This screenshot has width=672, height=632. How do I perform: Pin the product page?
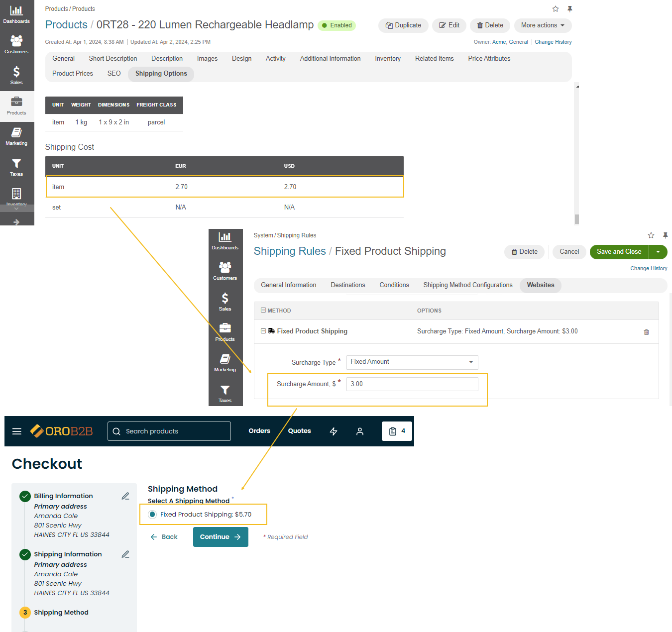point(570,9)
